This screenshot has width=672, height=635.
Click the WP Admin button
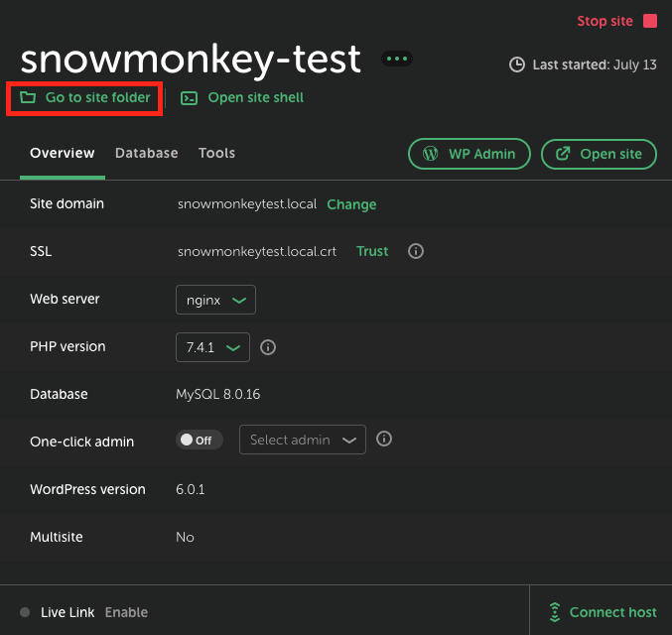470,154
